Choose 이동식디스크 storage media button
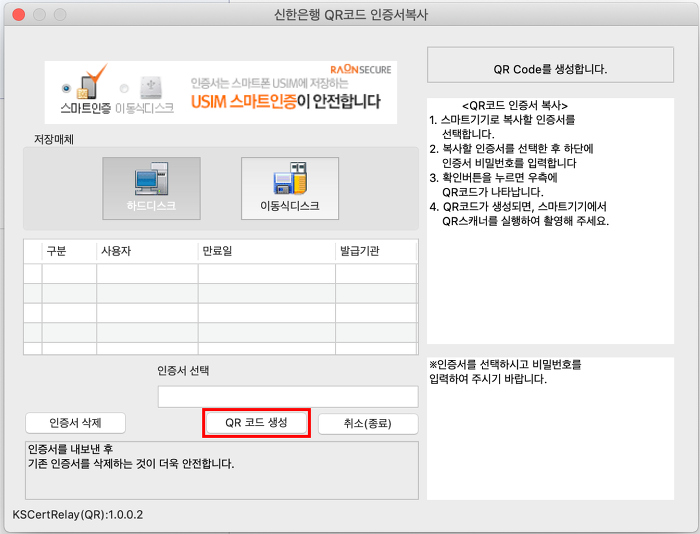This screenshot has width=700, height=534. 290,188
